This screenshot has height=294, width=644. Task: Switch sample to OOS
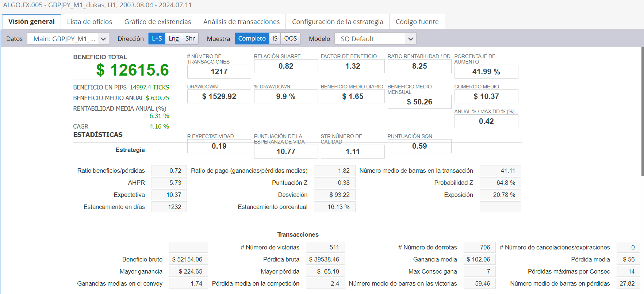pos(290,38)
